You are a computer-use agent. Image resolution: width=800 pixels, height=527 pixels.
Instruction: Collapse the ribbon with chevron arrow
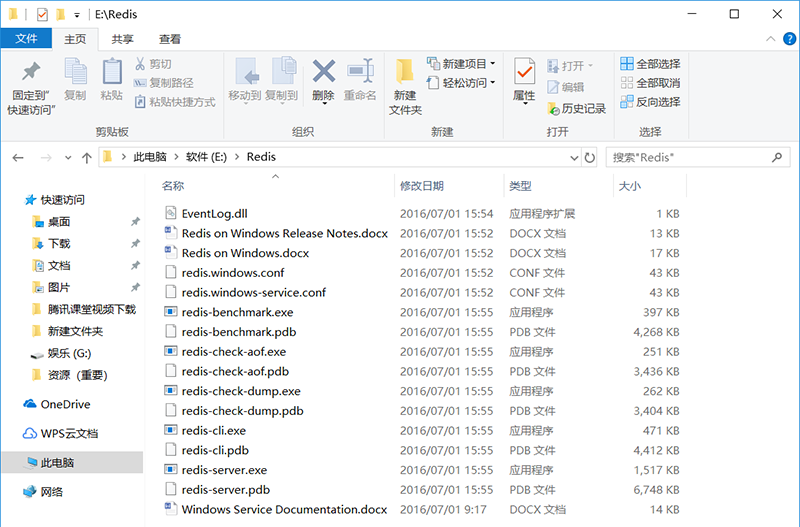click(771, 39)
